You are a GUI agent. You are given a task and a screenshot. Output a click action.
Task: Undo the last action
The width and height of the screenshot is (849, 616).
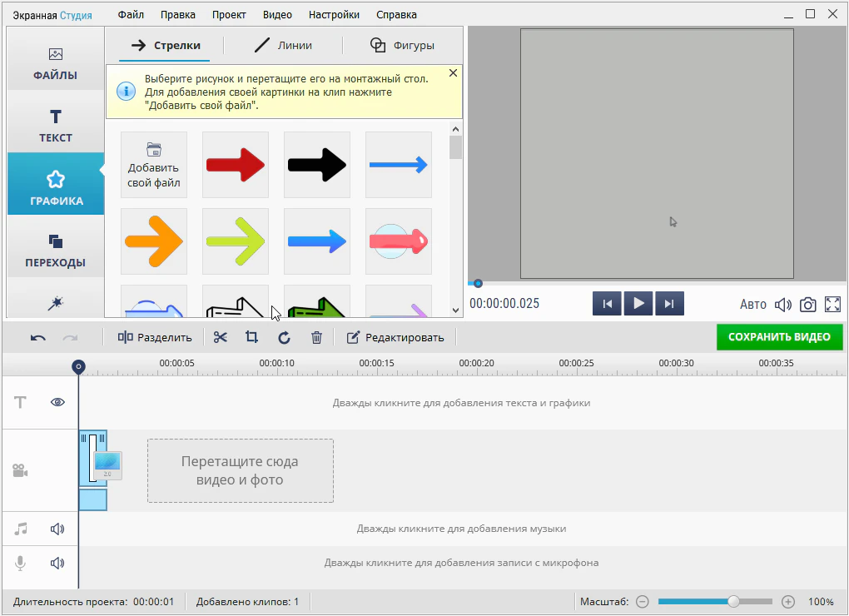click(38, 337)
